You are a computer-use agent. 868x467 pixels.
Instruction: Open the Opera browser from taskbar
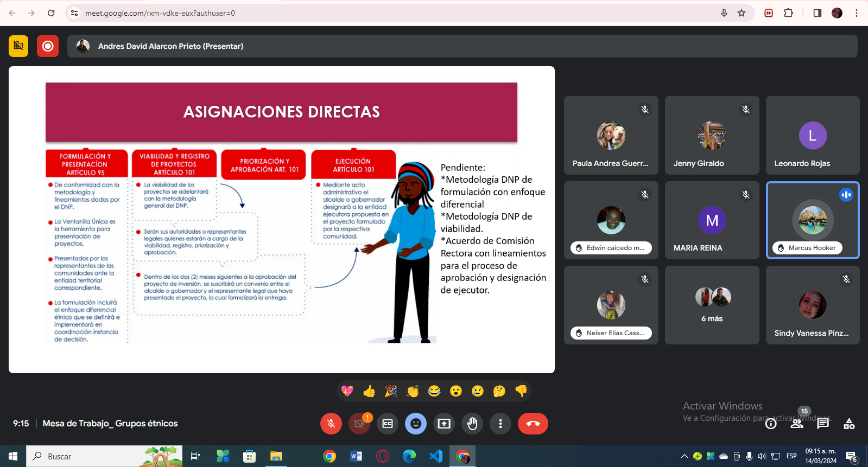tap(383, 456)
